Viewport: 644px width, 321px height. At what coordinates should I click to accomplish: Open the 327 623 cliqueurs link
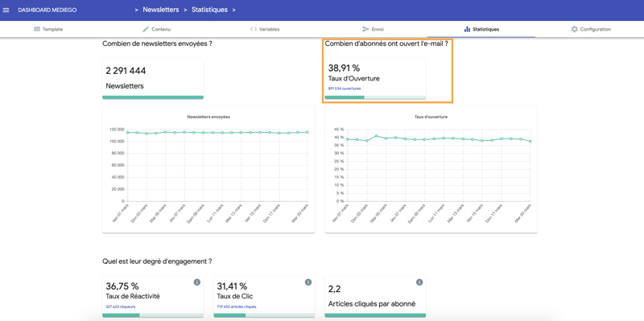121,307
